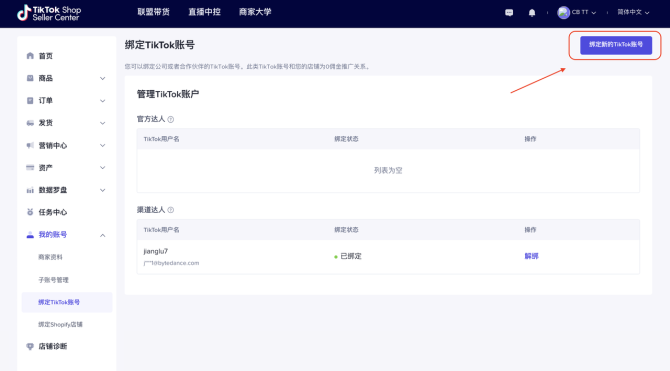This screenshot has width=670, height=371.
Task: Click the 资产 card icon
Action: 30,168
